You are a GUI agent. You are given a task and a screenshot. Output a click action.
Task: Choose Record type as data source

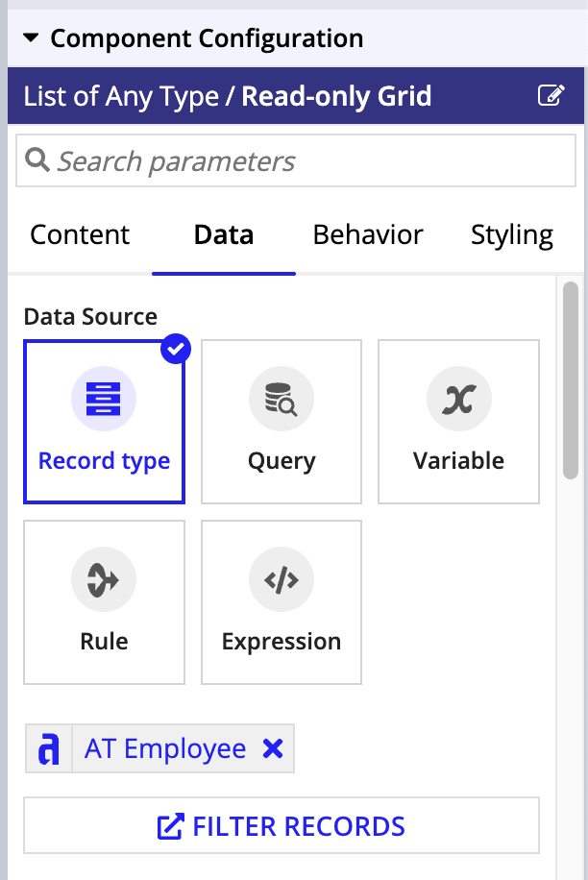(x=104, y=422)
